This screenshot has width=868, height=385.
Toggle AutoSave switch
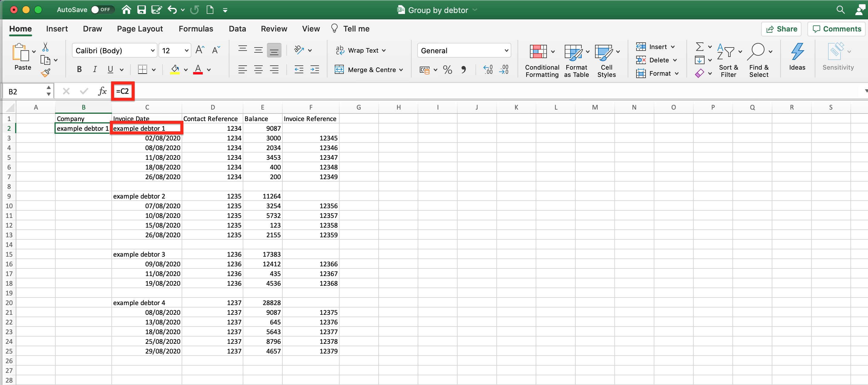click(x=102, y=10)
